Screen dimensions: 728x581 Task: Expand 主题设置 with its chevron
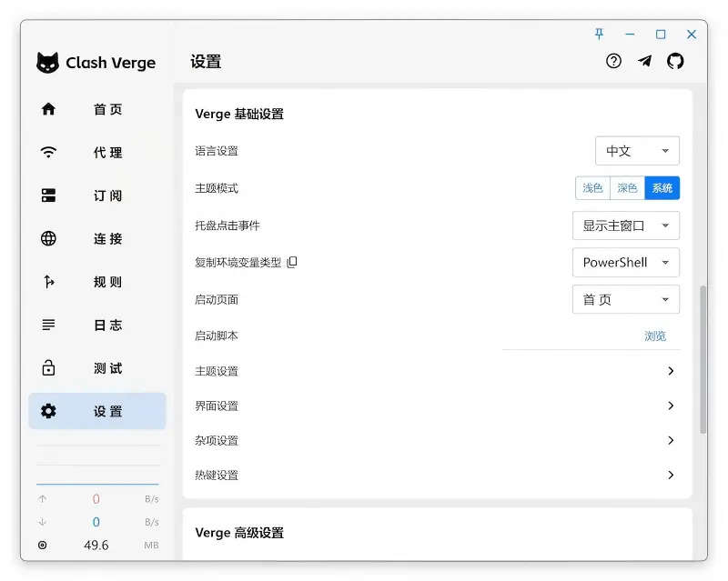(x=671, y=371)
